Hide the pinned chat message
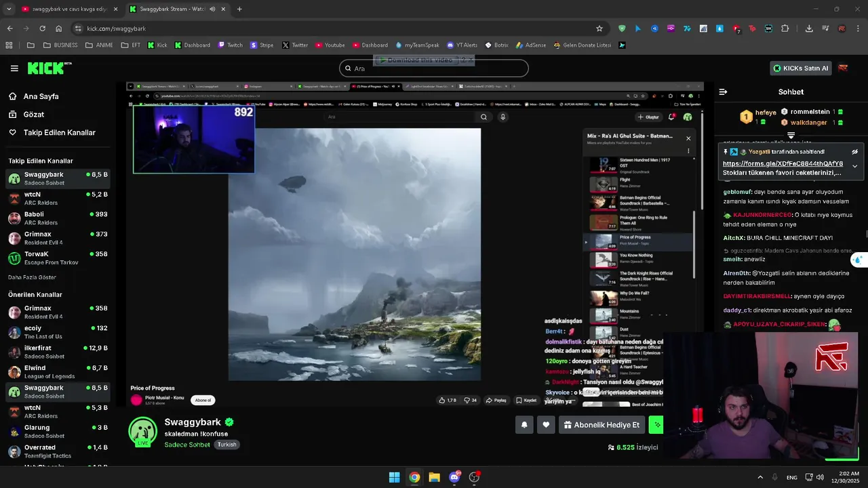The image size is (868, 488). 854,152
